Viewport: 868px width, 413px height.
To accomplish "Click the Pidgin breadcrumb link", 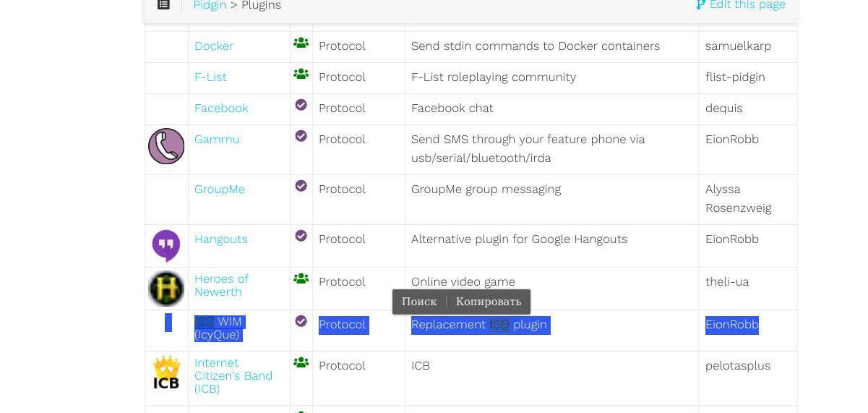I will (x=210, y=5).
